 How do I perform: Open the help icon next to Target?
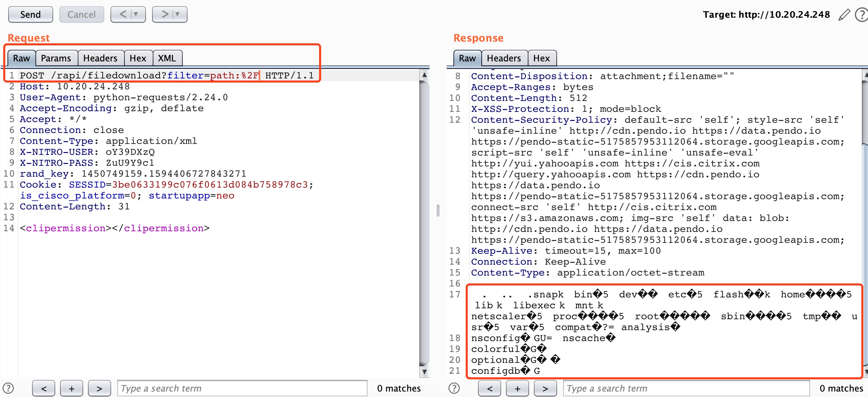point(862,15)
